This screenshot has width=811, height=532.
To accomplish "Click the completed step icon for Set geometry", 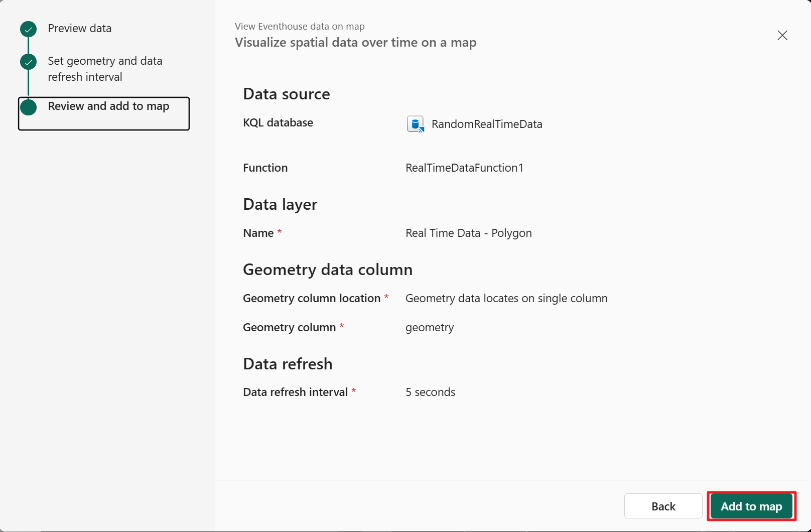I will click(28, 62).
